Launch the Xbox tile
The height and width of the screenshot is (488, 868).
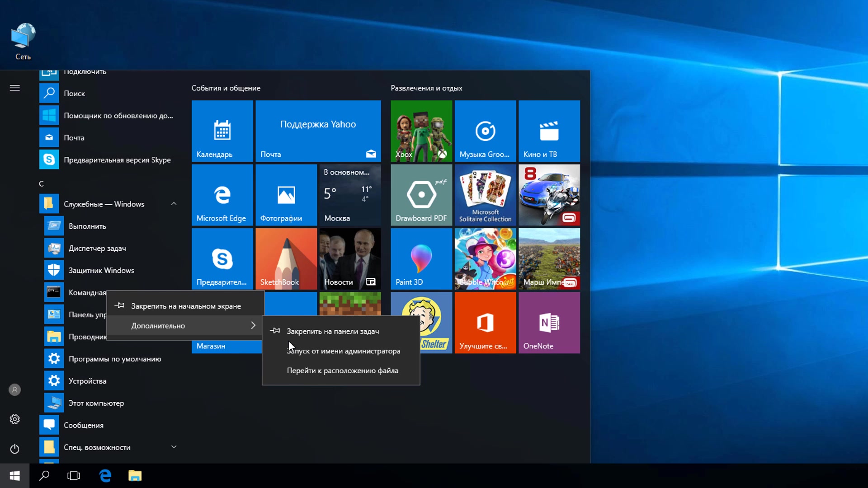(x=421, y=131)
